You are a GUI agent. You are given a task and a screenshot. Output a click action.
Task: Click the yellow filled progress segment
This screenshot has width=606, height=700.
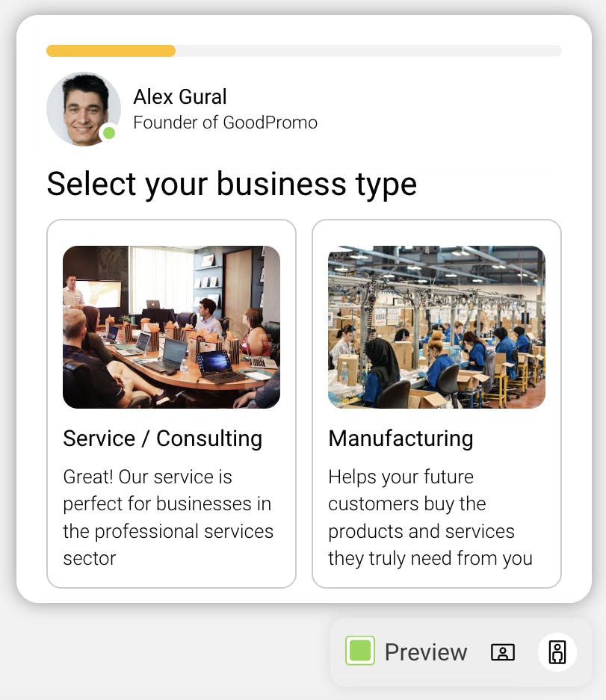pyautogui.click(x=111, y=51)
